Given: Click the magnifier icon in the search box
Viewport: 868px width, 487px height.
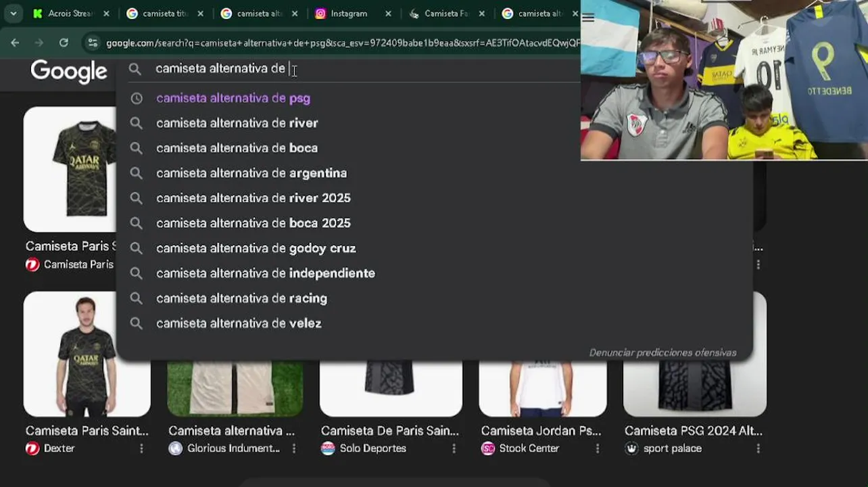Looking at the screenshot, I should tap(135, 69).
